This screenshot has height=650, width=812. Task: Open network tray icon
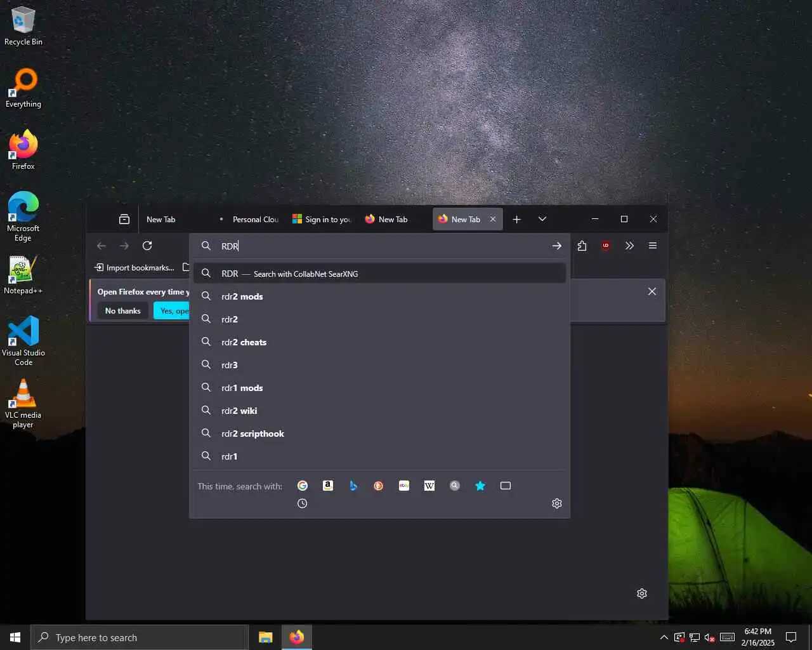[695, 637]
